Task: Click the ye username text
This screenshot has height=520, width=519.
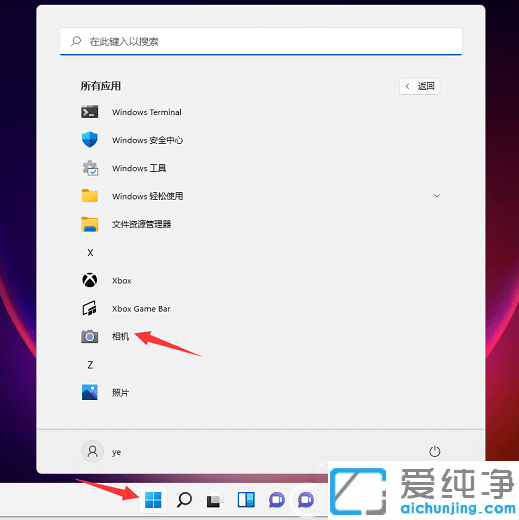Action: click(x=116, y=452)
